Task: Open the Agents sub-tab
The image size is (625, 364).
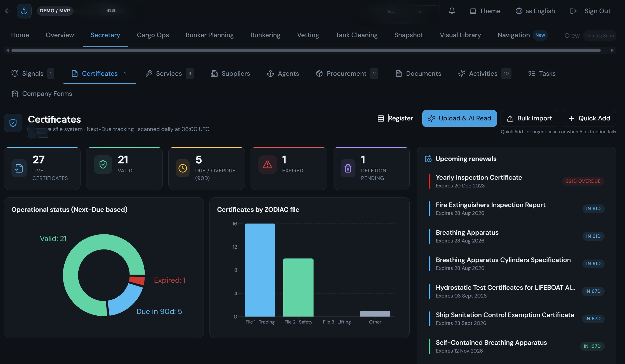Action: point(283,73)
